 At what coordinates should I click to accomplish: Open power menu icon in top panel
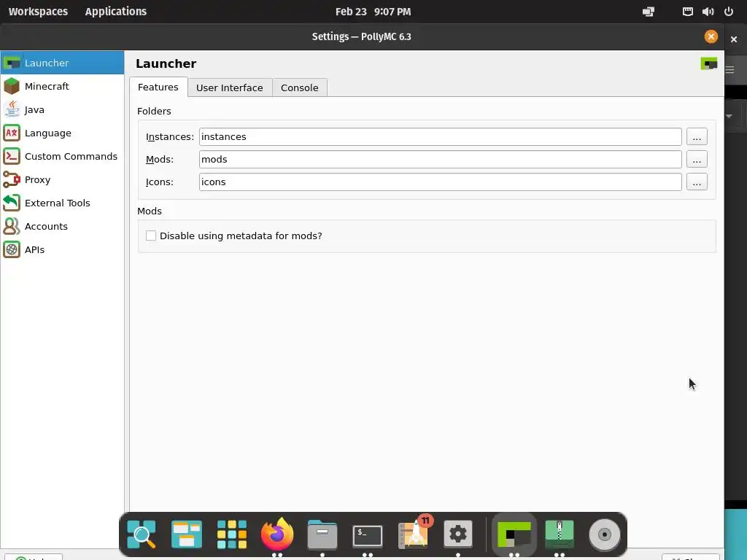coord(729,12)
